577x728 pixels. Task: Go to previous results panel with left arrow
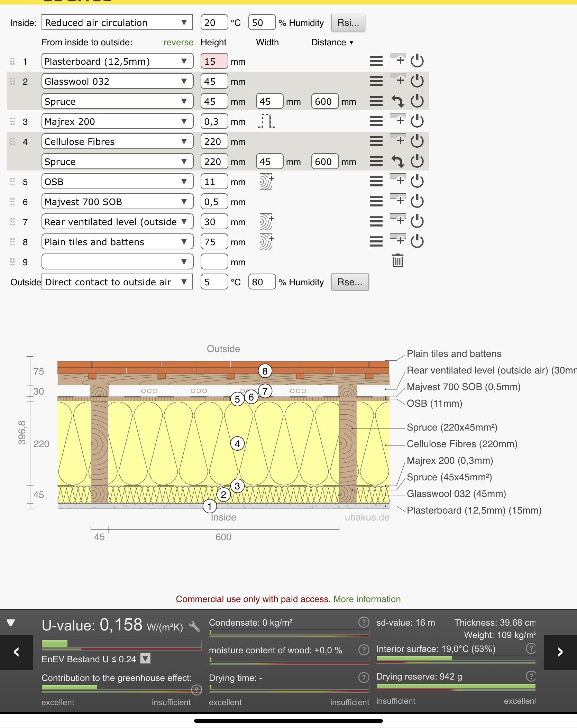pyautogui.click(x=16, y=652)
